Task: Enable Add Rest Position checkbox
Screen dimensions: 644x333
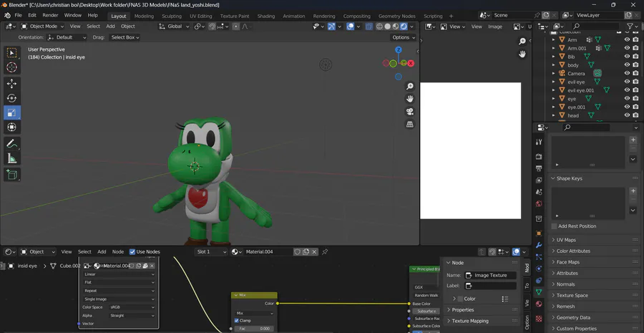Action: pyautogui.click(x=555, y=226)
